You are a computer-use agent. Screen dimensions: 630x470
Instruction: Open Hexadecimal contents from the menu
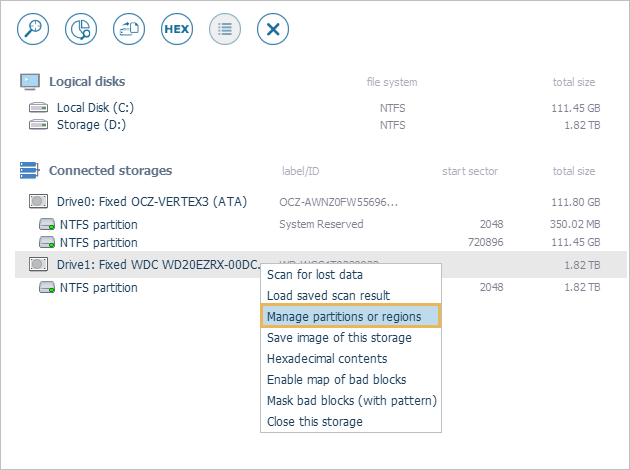click(327, 359)
